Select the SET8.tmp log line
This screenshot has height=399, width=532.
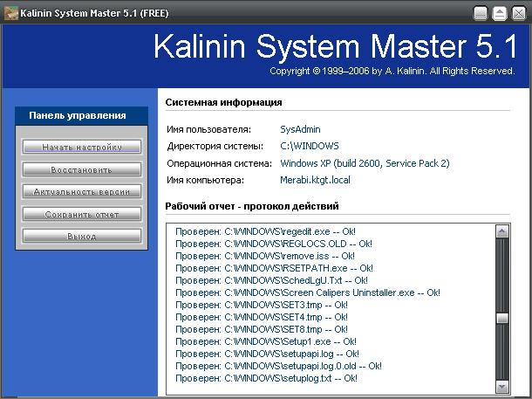[262, 329]
